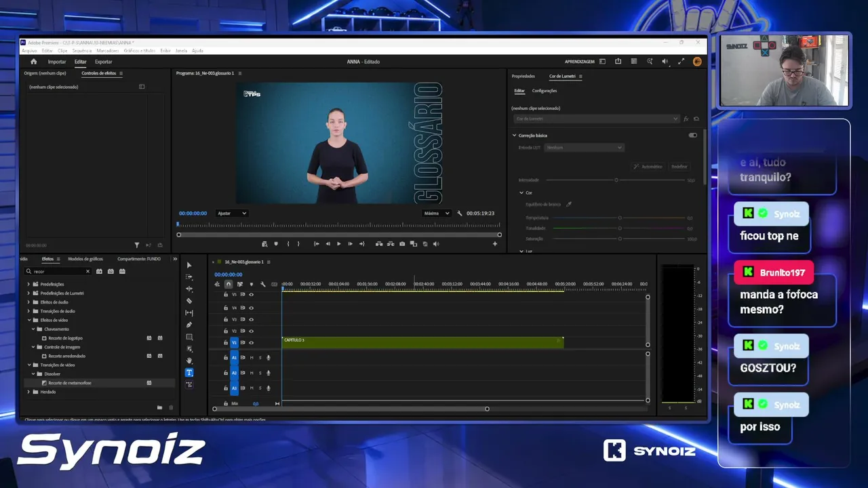
Task: Open the Arquivo menu
Action: point(29,51)
